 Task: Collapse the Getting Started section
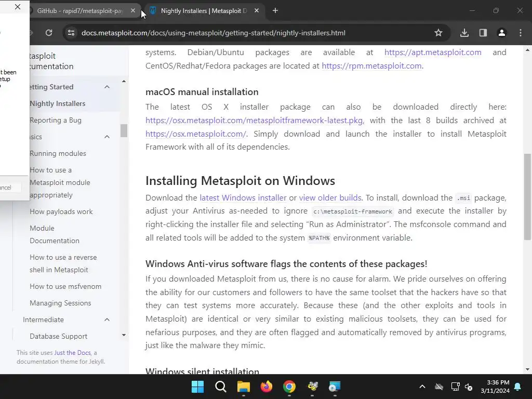[x=107, y=87]
